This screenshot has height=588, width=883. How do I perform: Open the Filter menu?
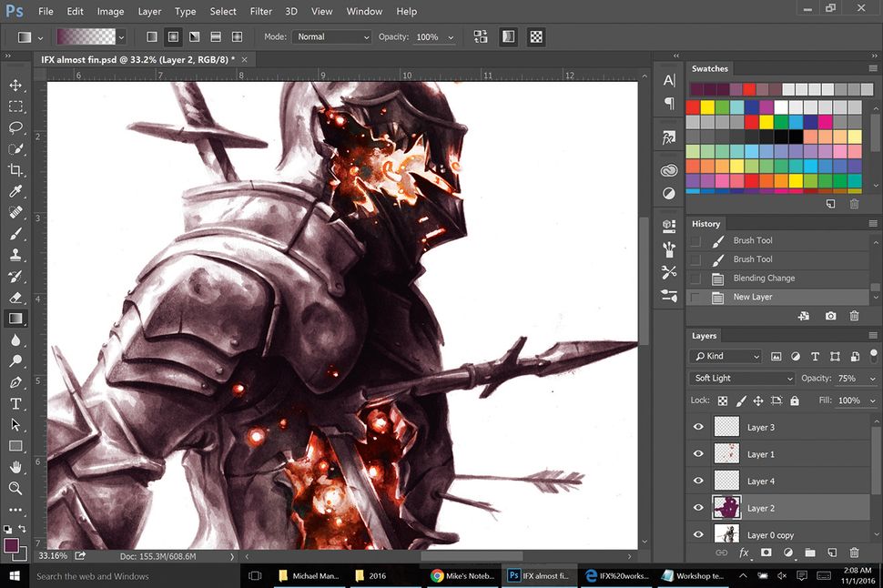click(261, 11)
